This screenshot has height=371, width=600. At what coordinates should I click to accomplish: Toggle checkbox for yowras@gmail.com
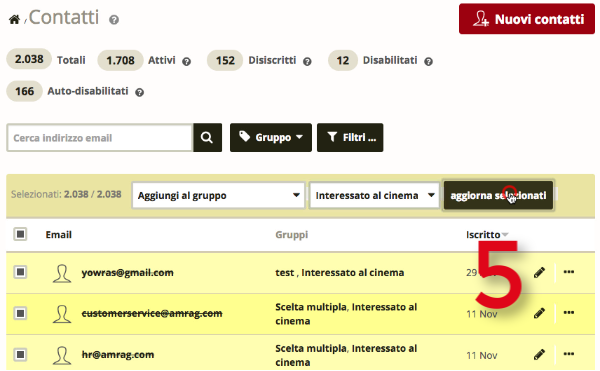coord(20,272)
